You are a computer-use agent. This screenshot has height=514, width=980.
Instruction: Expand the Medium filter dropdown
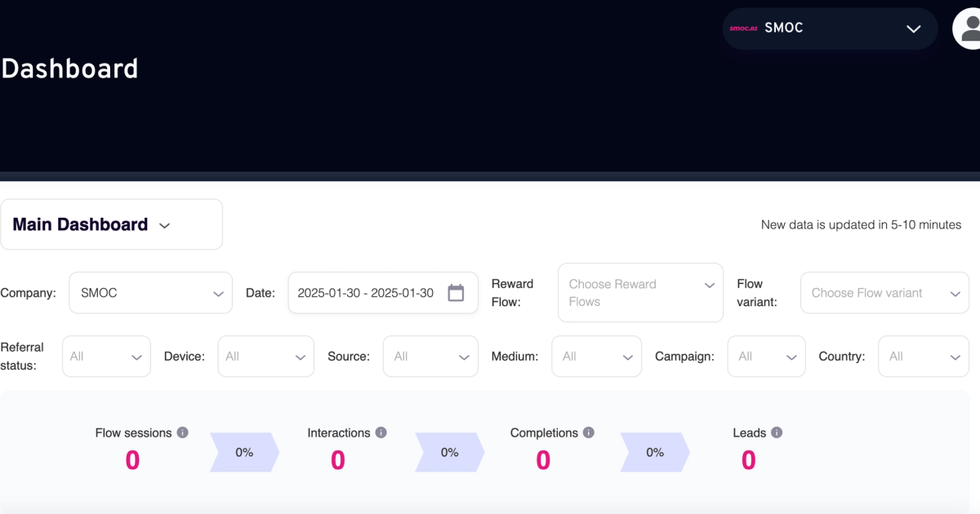click(596, 356)
